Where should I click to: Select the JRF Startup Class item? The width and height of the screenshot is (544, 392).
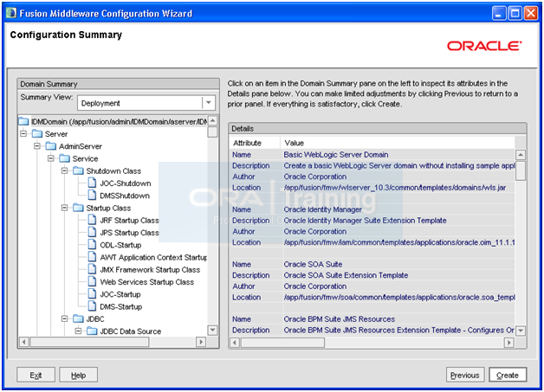(x=129, y=221)
